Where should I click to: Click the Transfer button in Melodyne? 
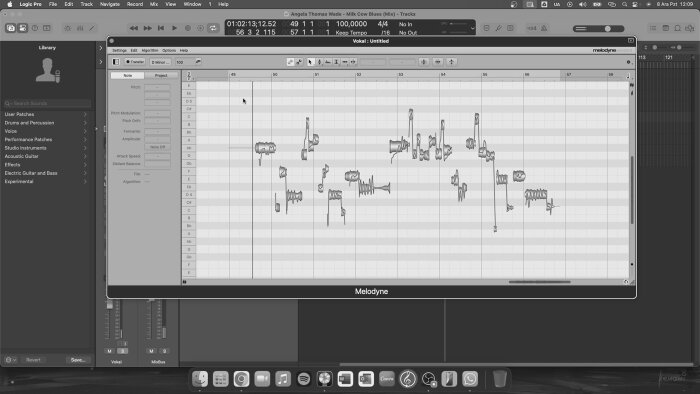(x=135, y=62)
